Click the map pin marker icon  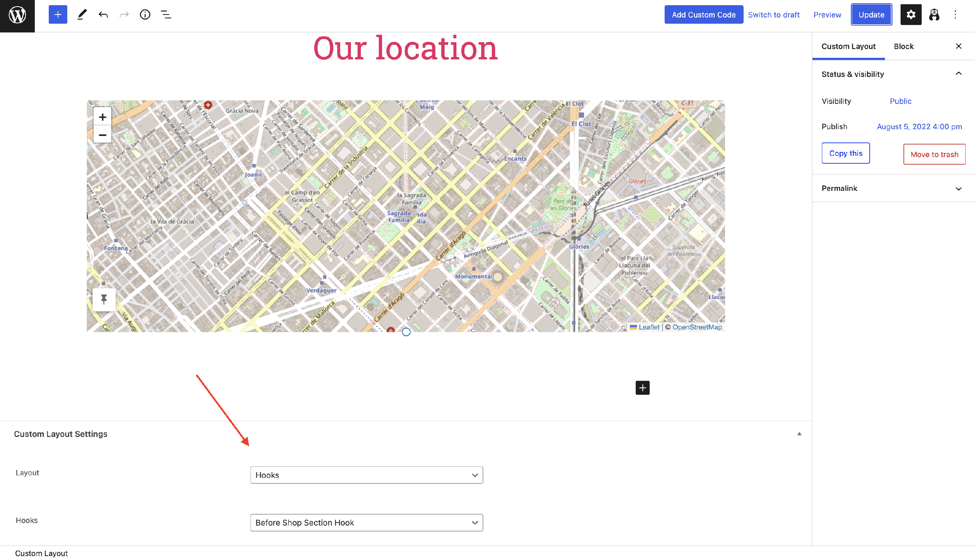click(104, 299)
